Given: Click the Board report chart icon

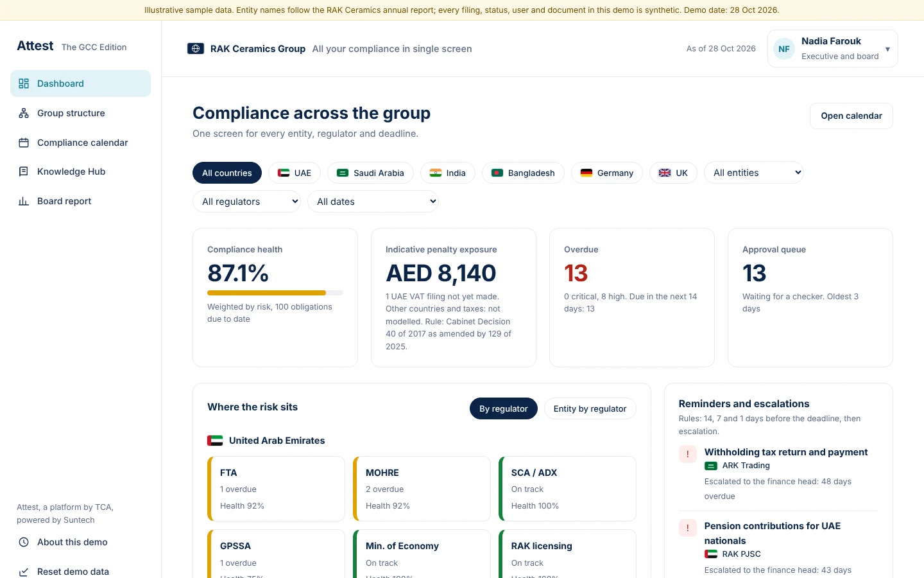Looking at the screenshot, I should (24, 201).
